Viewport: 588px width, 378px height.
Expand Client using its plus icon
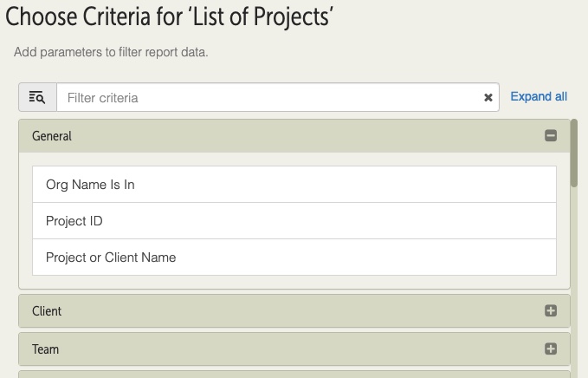pos(551,310)
